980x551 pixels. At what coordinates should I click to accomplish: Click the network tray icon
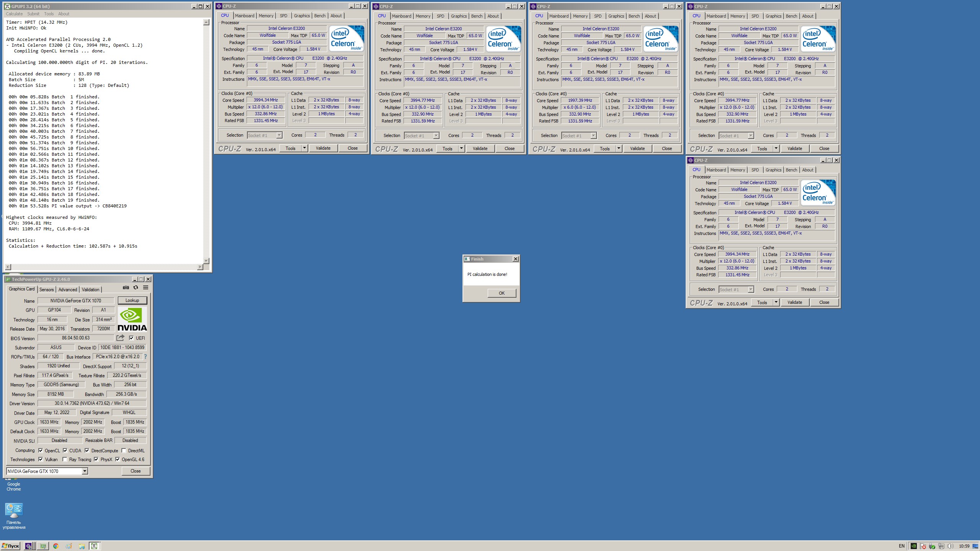coord(941,546)
